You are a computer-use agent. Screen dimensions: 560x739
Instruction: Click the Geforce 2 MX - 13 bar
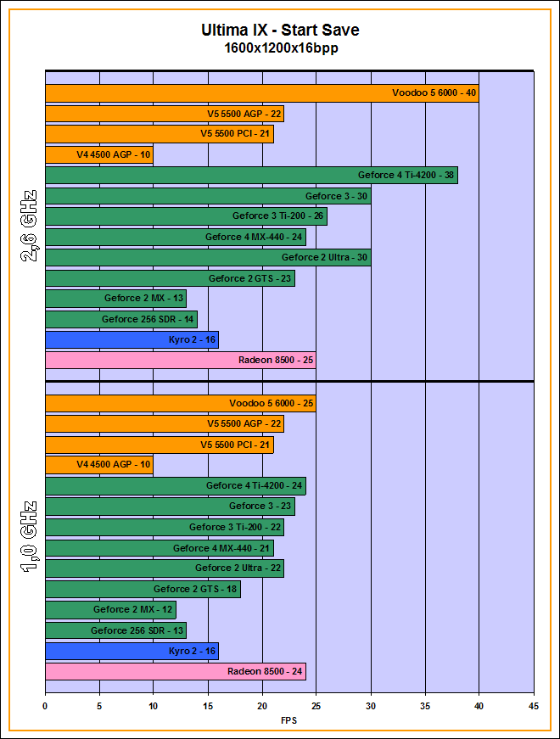(x=115, y=299)
